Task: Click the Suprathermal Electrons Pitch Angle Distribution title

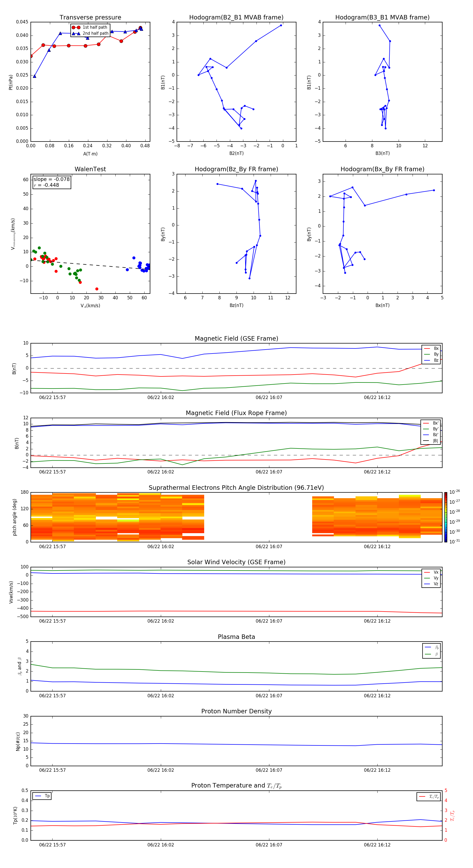Action: click(x=236, y=488)
